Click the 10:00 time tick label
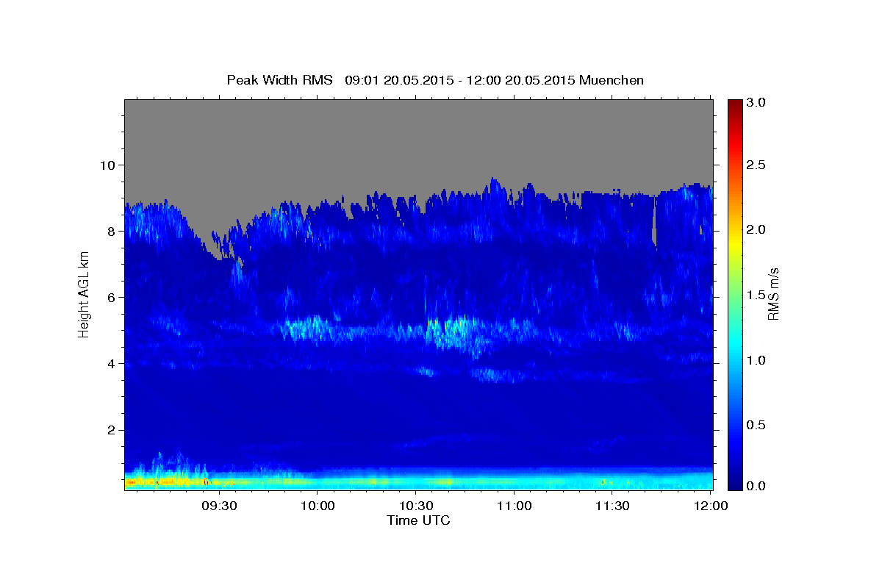 point(318,506)
